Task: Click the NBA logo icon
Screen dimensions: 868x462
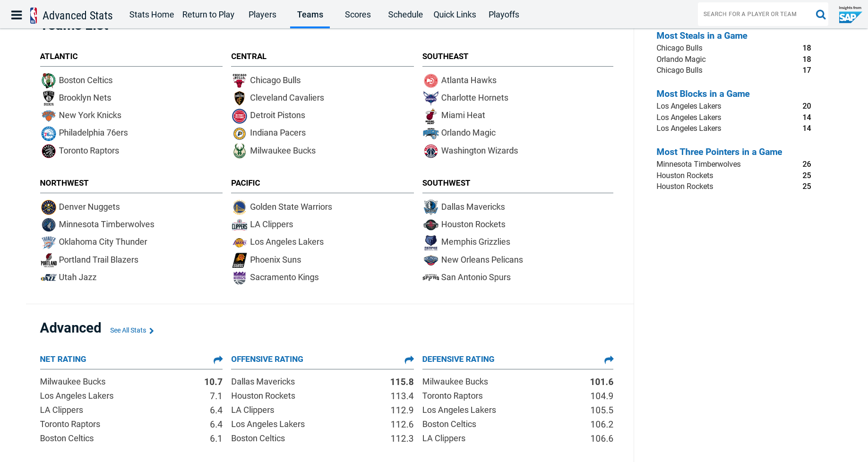Action: (x=34, y=15)
